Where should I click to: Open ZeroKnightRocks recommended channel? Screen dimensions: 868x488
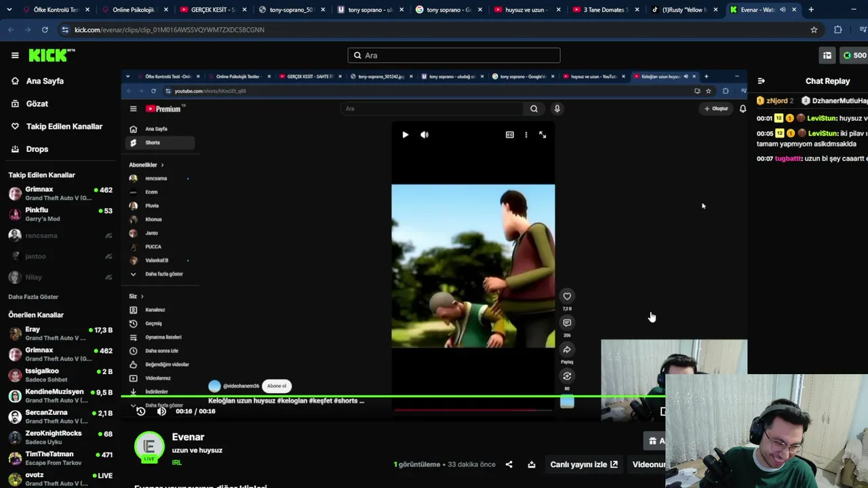60,437
